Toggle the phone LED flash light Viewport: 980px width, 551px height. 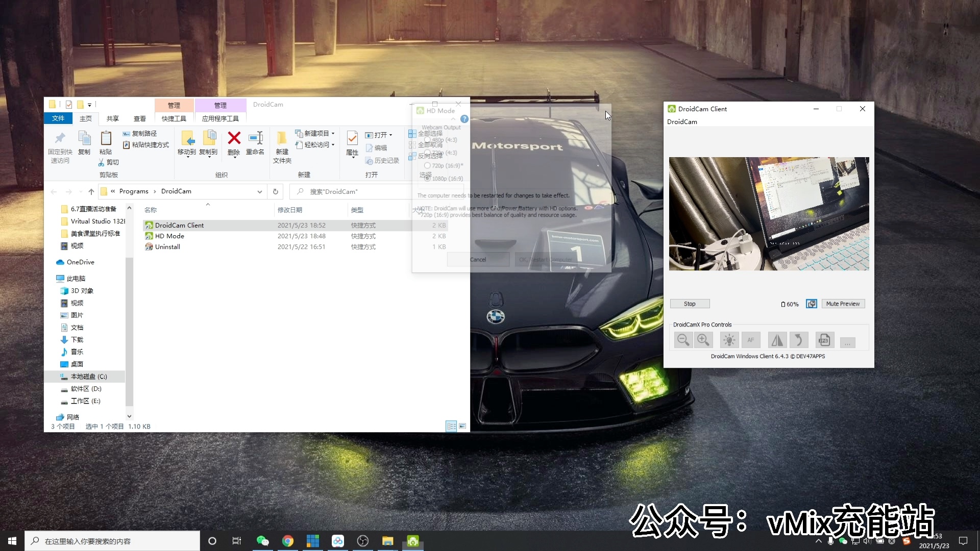click(x=729, y=340)
